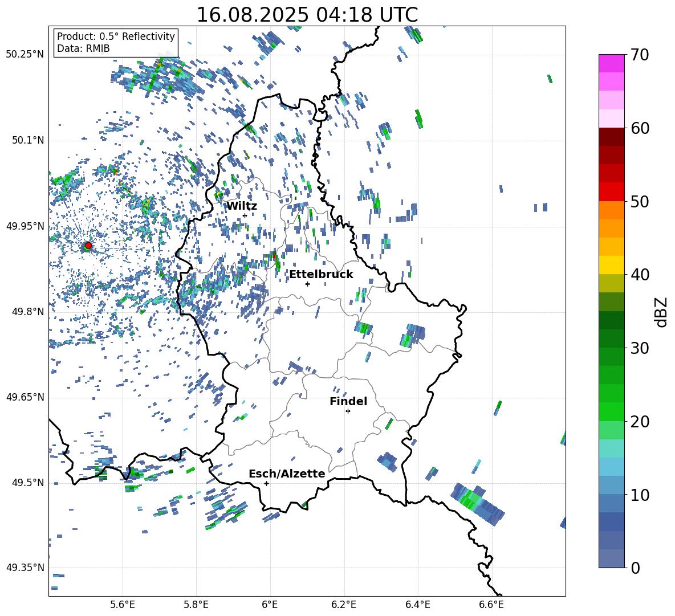Click the 6.2°E longitude label
Viewport: 675px width, 616px height.
pos(344,605)
